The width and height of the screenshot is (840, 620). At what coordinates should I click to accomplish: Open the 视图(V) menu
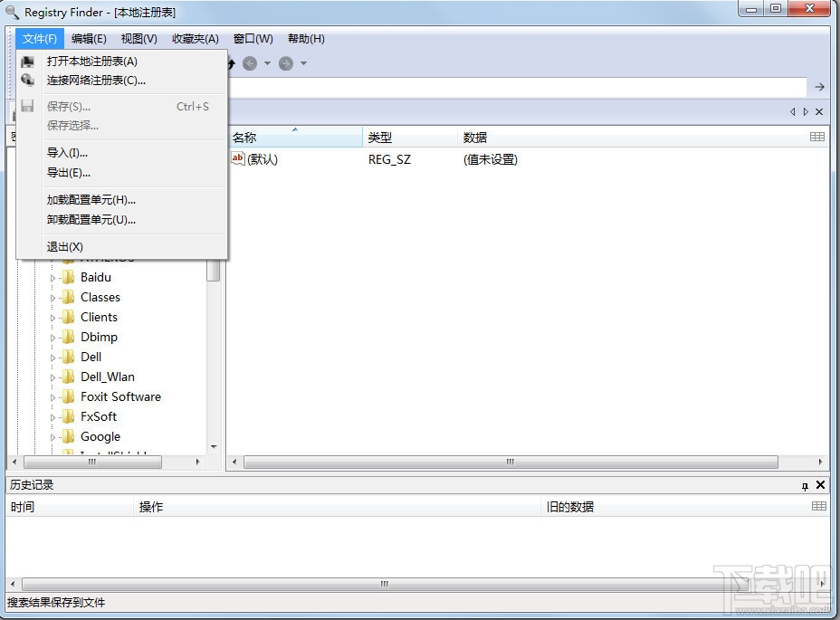tap(138, 38)
